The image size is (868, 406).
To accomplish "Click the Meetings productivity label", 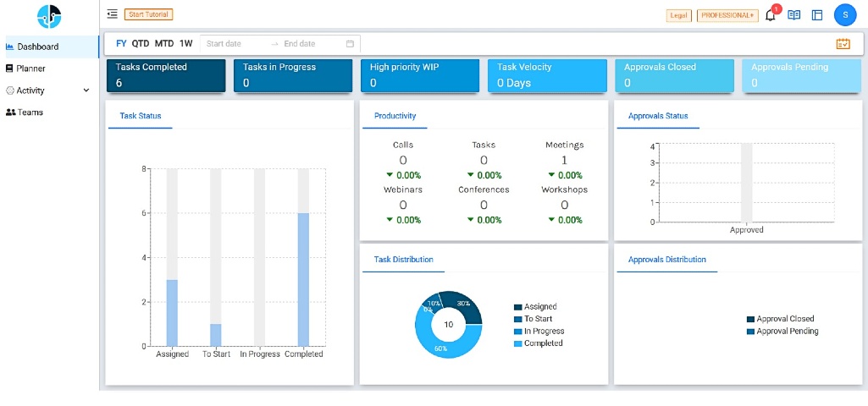I will point(565,145).
